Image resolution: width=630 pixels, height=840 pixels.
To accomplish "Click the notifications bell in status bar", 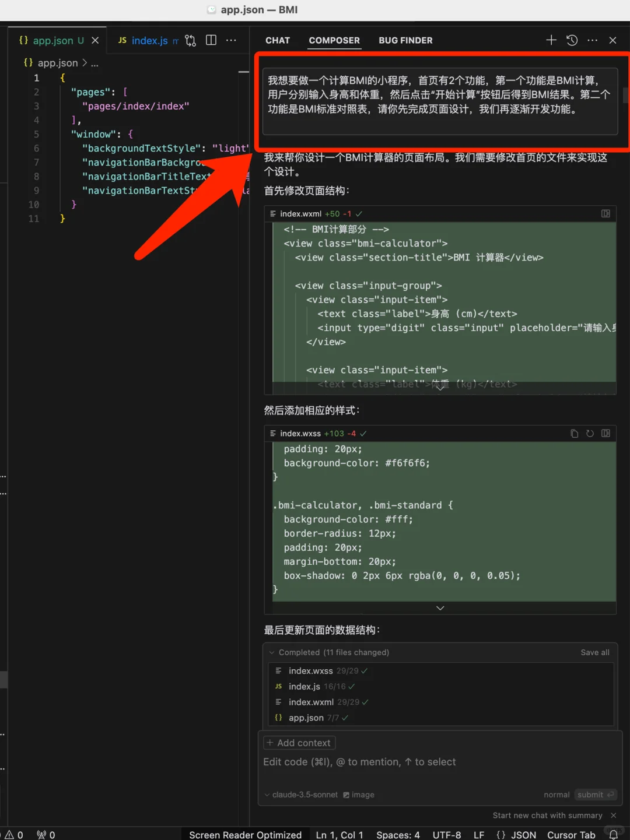I will (613, 835).
